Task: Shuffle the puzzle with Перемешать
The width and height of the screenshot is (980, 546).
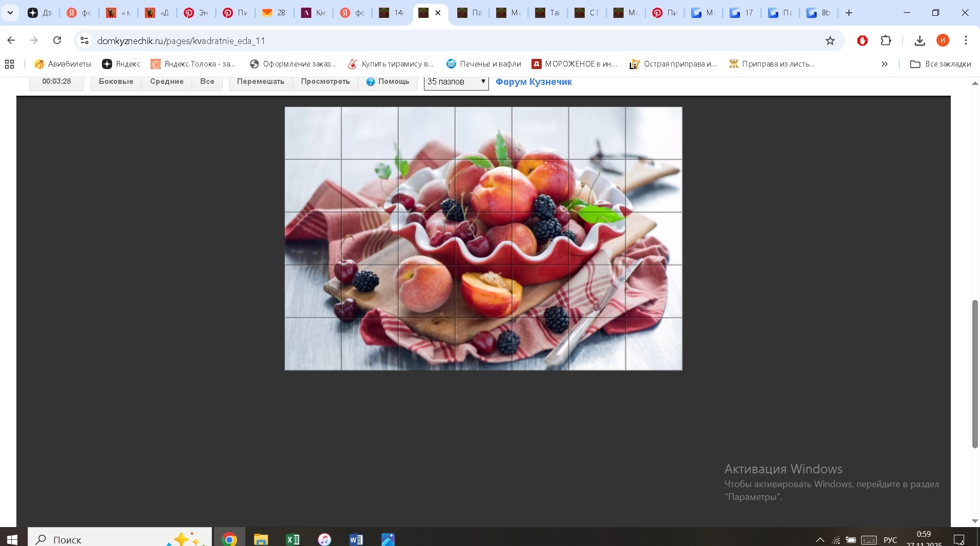Action: (x=261, y=82)
